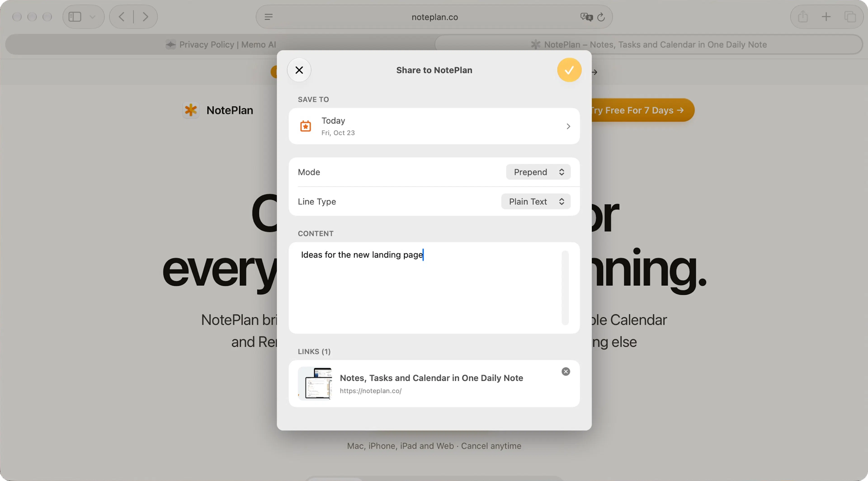Click the orange calendar star icon
The width and height of the screenshot is (868, 481).
pyautogui.click(x=305, y=126)
